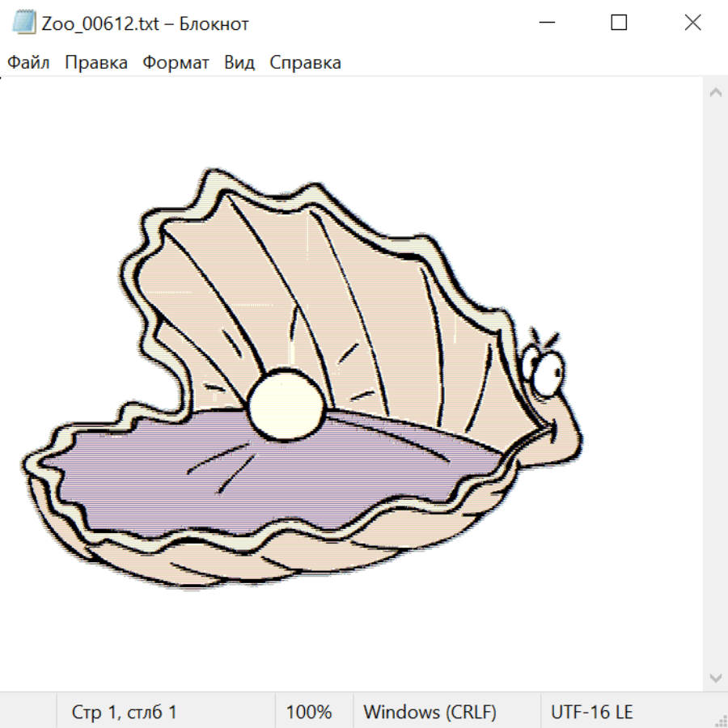728x728 pixels.
Task: Minimize the Блокнот window
Action: [547, 23]
